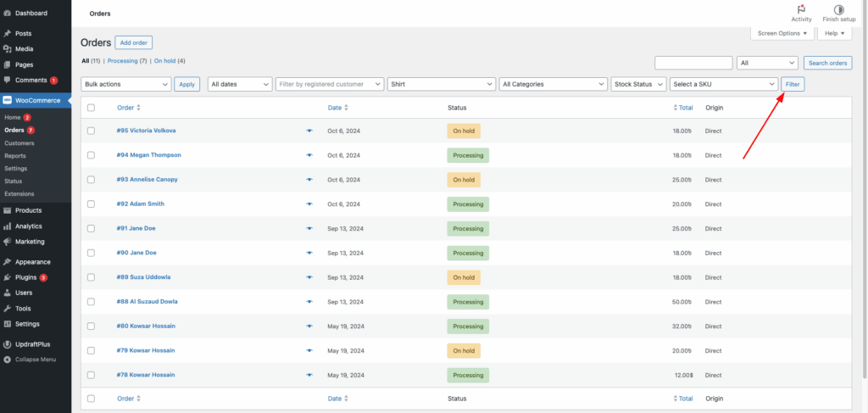Click the Users person icon
Screen dimensions: 868x413
click(x=7, y=293)
